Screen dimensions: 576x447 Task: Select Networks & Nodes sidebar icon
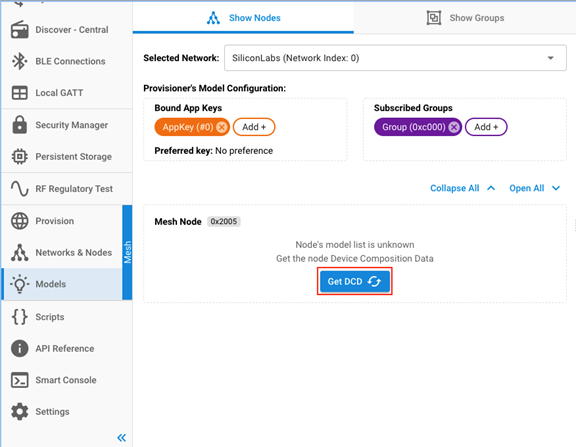pos(19,253)
